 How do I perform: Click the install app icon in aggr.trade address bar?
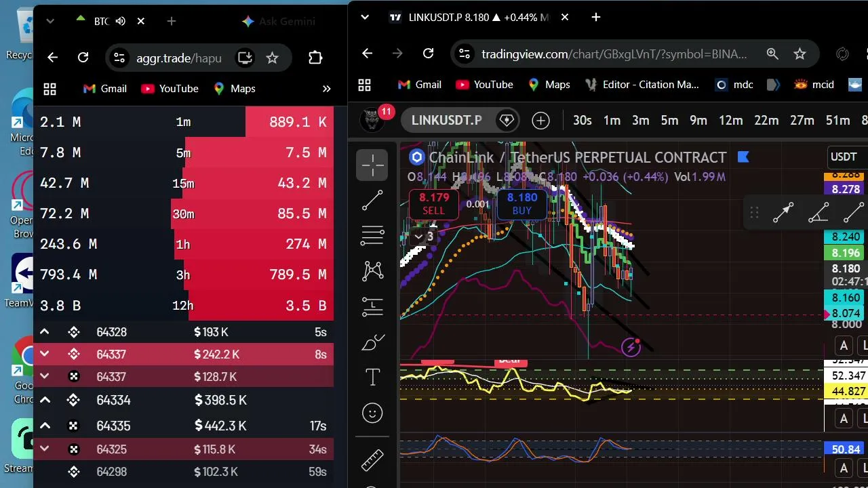point(245,58)
